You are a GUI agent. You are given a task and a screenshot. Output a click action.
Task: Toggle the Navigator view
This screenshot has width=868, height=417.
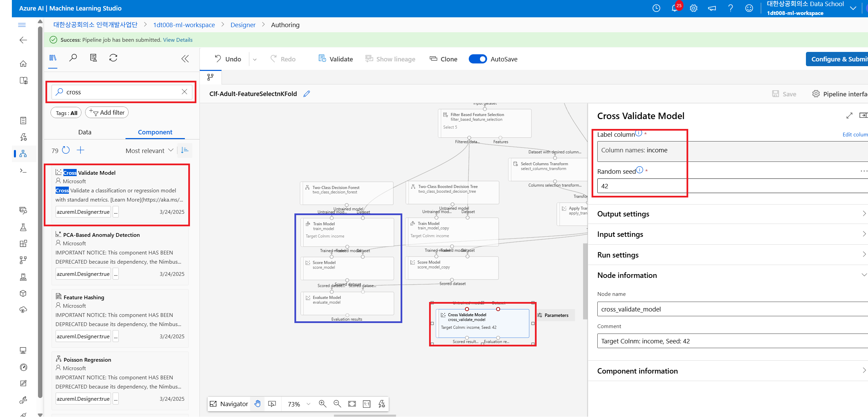coord(229,404)
